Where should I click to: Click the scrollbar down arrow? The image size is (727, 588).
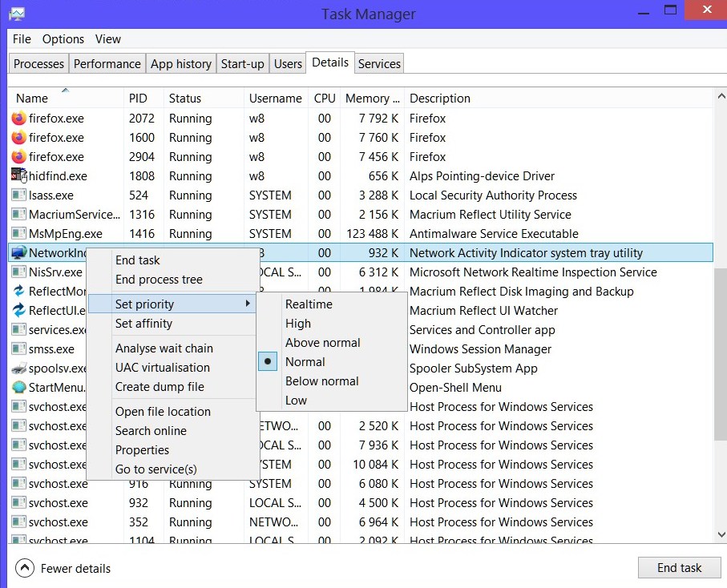coord(721,534)
